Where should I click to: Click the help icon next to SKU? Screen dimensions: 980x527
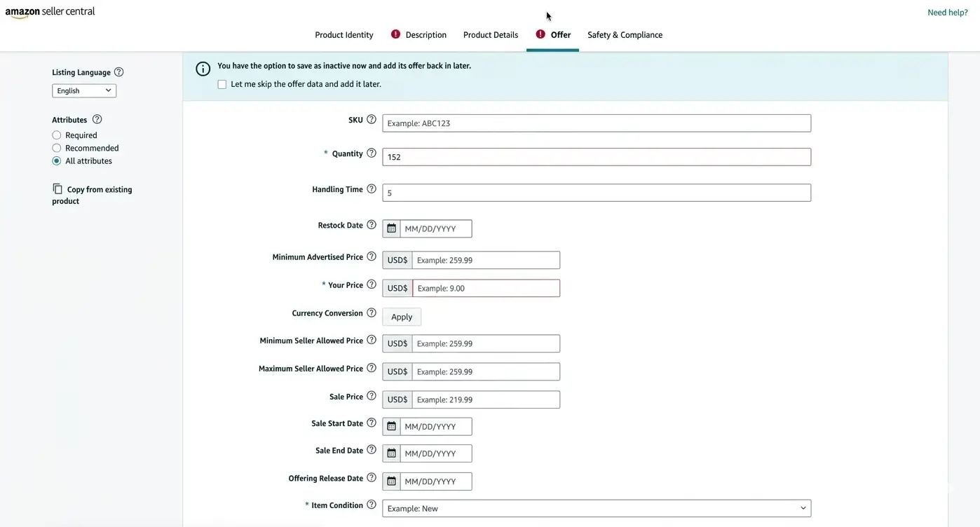click(371, 118)
